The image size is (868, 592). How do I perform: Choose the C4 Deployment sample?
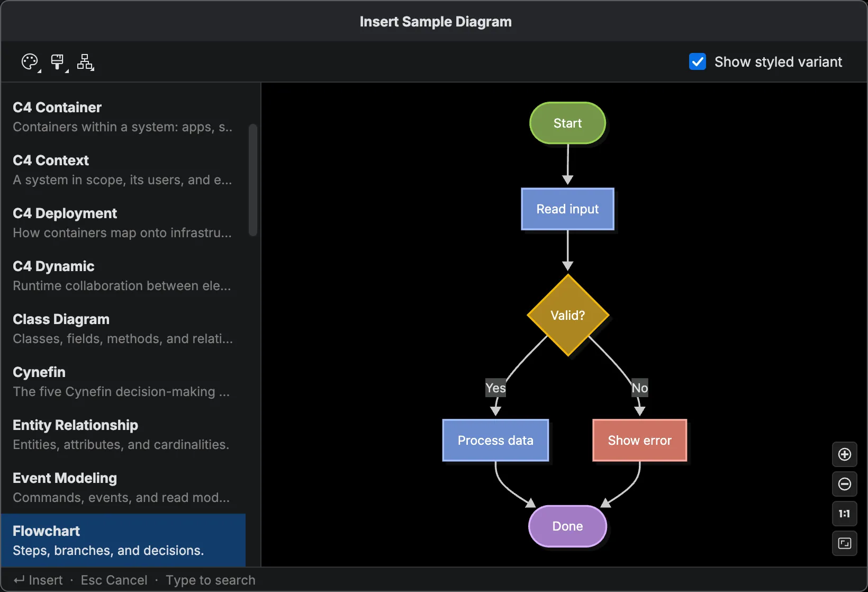[x=123, y=223]
